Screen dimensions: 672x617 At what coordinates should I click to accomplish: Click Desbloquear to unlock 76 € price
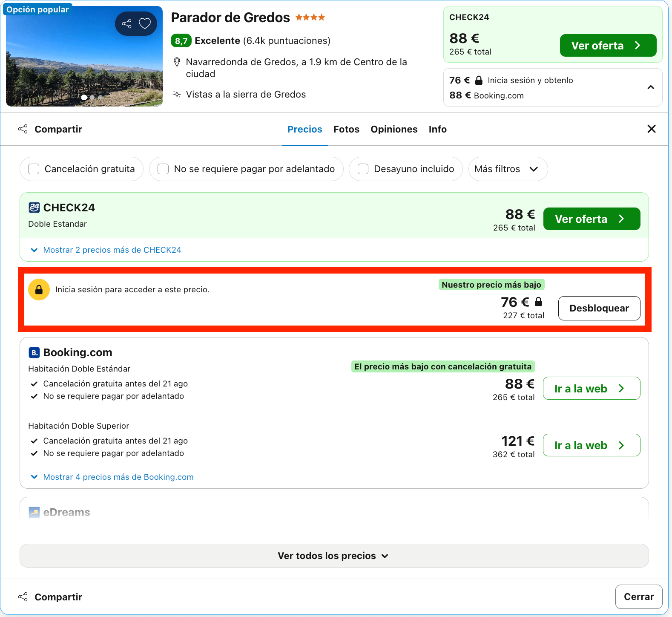tap(599, 308)
